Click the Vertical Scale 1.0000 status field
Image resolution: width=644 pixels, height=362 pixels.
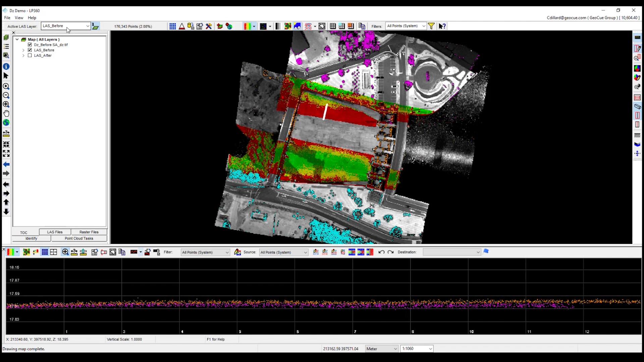[x=124, y=339]
